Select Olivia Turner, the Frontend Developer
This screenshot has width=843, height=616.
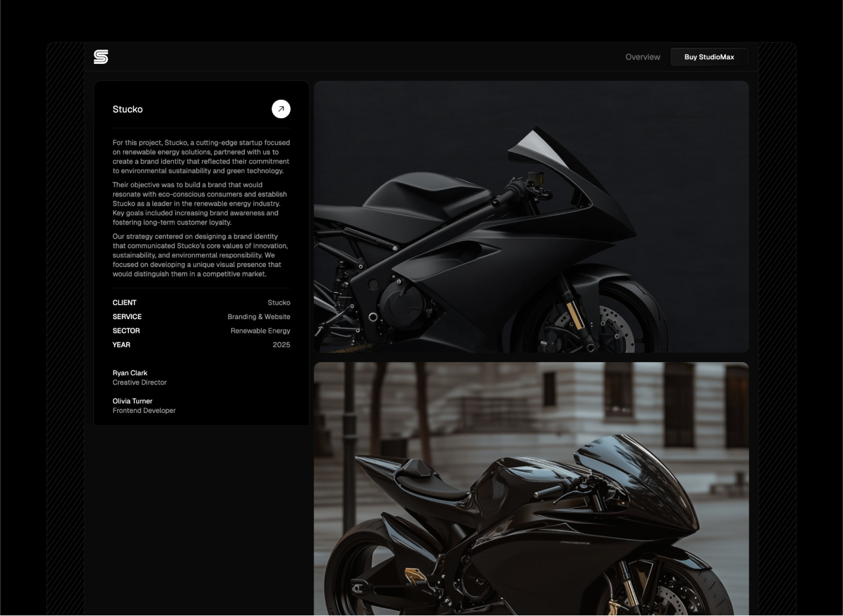click(x=132, y=401)
